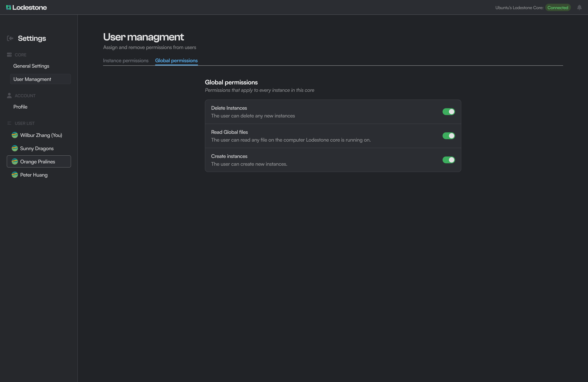This screenshot has width=588, height=382.
Task: Toggle the Create instances permission
Action: tap(448, 160)
